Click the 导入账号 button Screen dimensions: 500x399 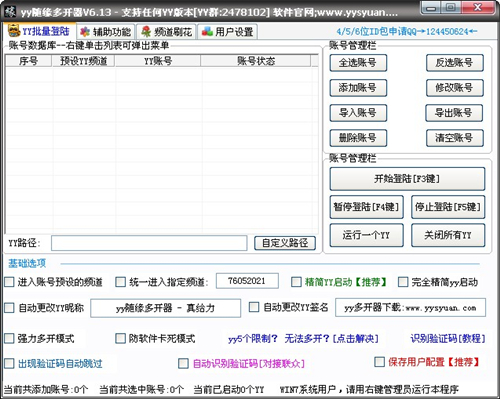click(358, 113)
